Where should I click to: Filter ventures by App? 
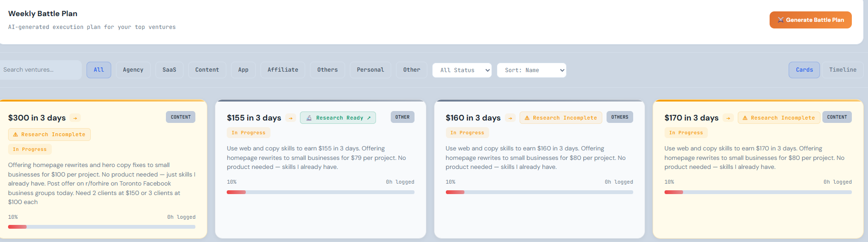[243, 70]
